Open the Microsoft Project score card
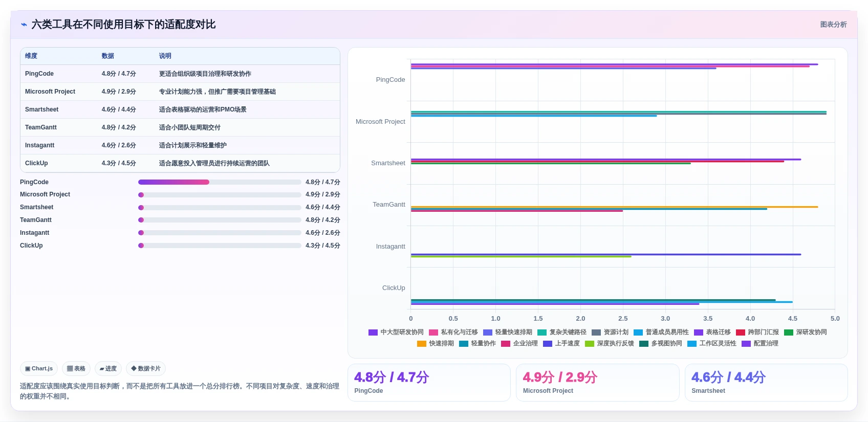This screenshot has width=868, height=422. coord(597,383)
